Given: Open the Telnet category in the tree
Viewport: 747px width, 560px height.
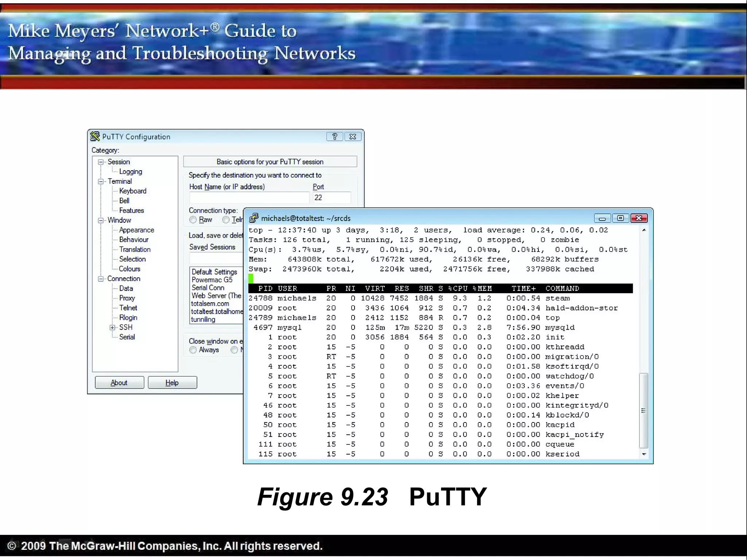Looking at the screenshot, I should point(128,308).
